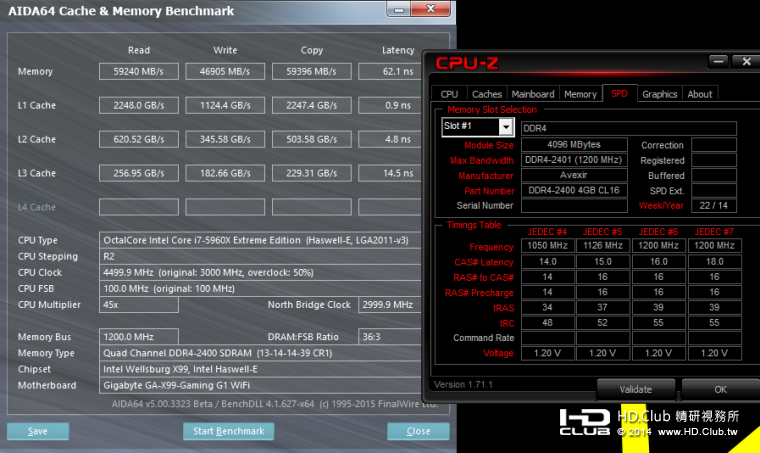Image resolution: width=760 pixels, height=453 pixels.
Task: Click OK in CPU-Z
Action: tap(719, 389)
